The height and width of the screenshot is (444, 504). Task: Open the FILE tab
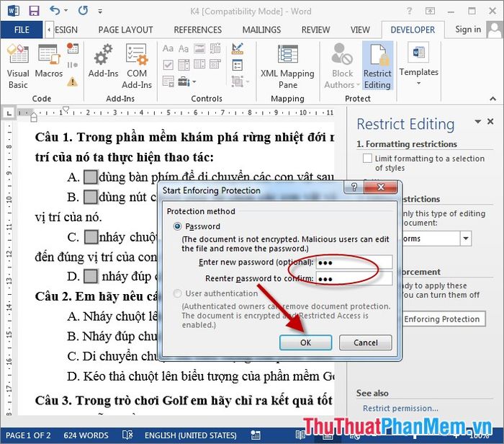coord(22,30)
